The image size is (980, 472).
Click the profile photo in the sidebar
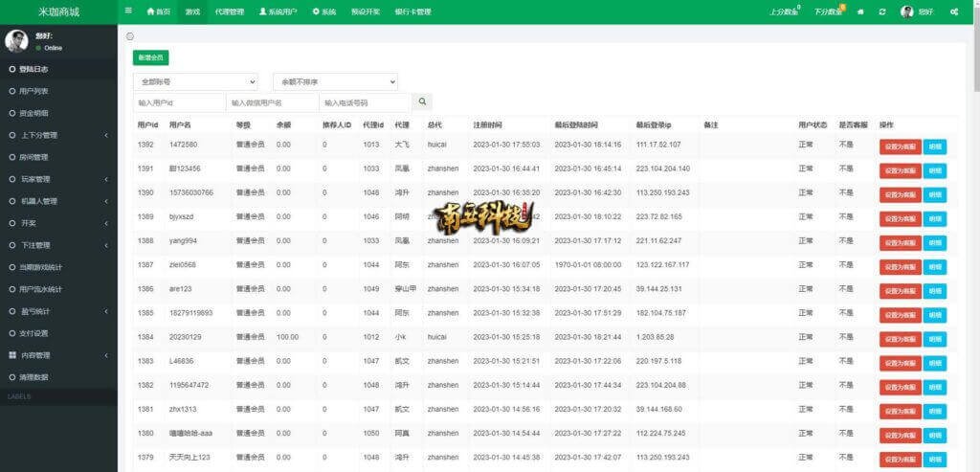click(x=15, y=40)
